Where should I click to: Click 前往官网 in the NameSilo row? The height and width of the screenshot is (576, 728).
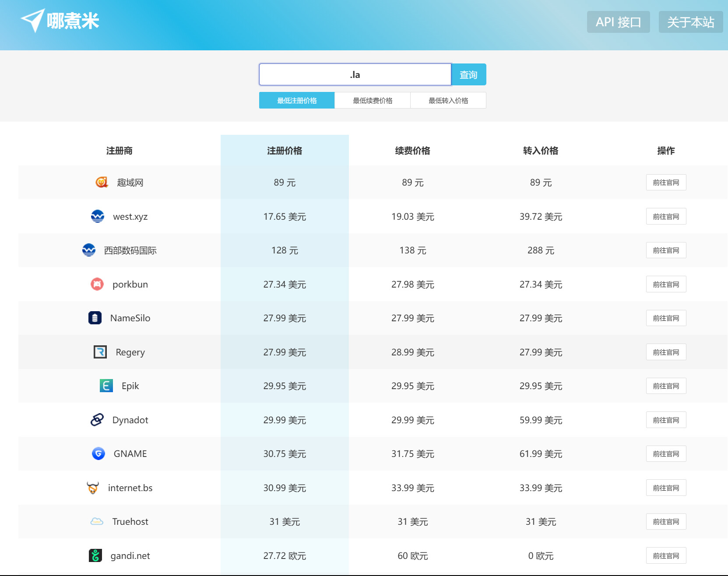(x=666, y=318)
